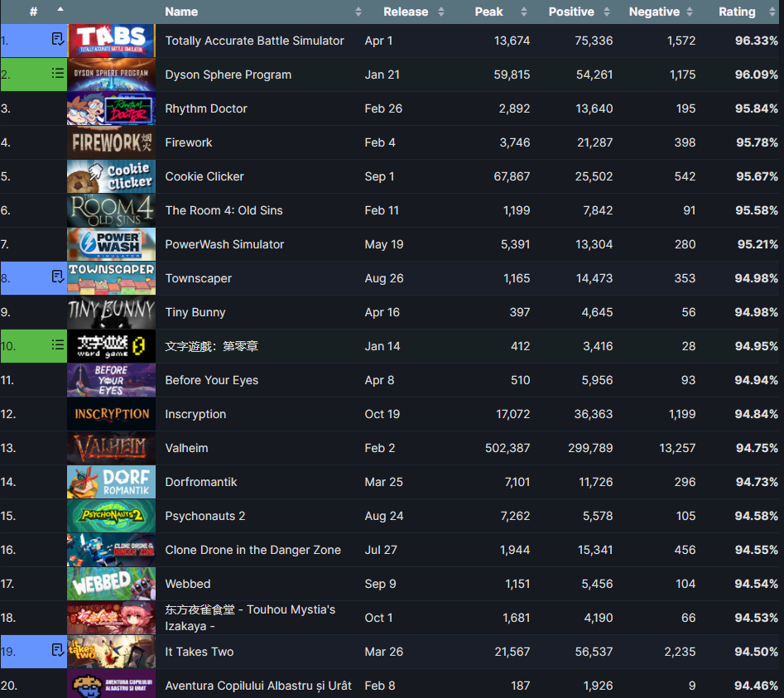
Task: Click the Release column header
Action: pyautogui.click(x=406, y=12)
